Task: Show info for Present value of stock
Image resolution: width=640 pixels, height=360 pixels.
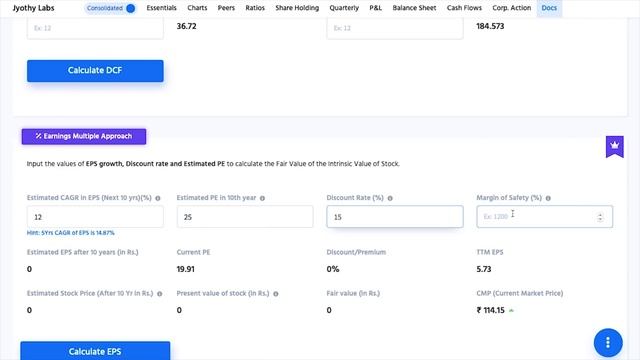Action: pos(276,294)
